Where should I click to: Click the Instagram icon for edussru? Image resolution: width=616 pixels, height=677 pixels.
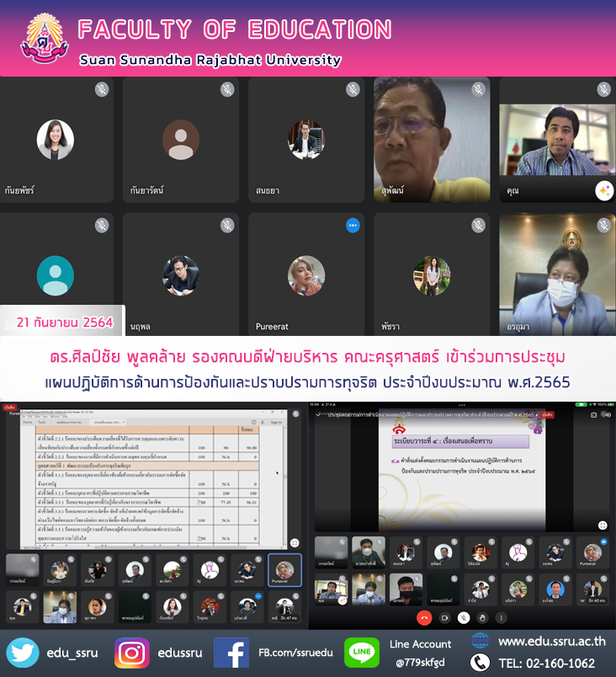point(131,653)
